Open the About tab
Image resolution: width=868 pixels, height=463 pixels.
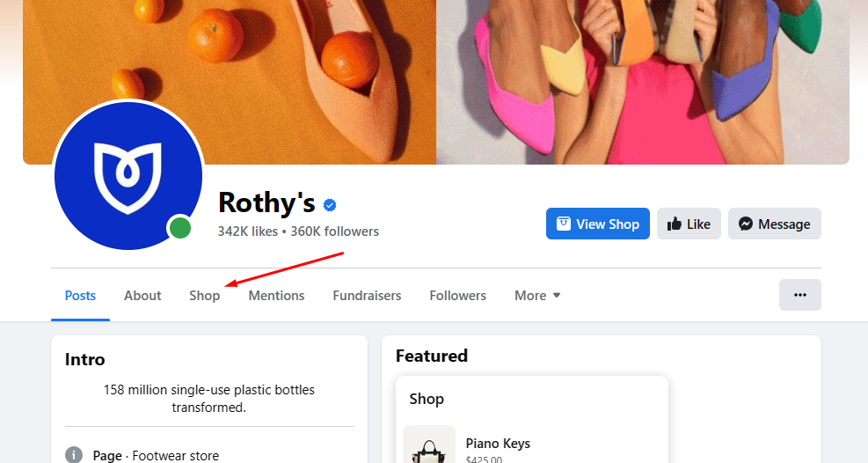(142, 295)
